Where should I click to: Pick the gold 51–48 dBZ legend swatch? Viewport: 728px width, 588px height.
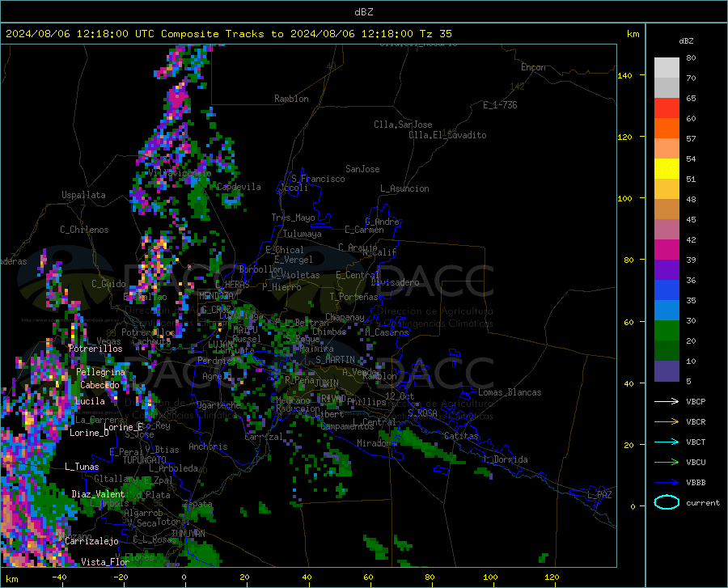coord(667,189)
